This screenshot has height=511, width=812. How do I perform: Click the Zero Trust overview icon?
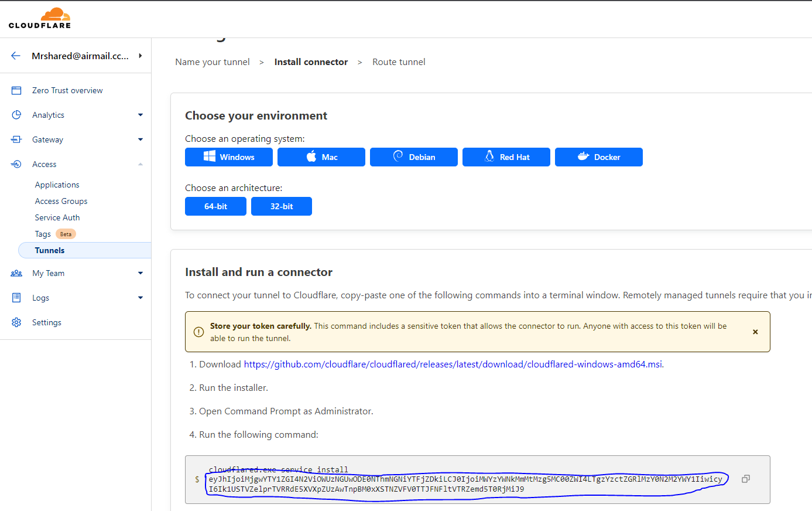point(16,90)
